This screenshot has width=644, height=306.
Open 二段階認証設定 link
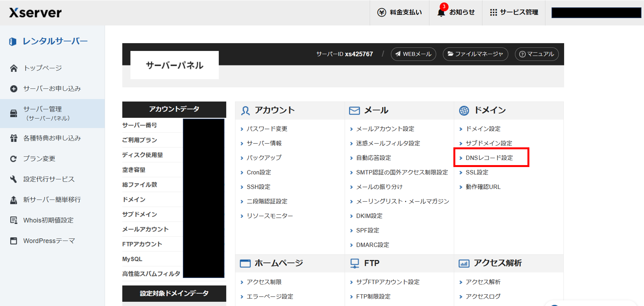tap(267, 201)
